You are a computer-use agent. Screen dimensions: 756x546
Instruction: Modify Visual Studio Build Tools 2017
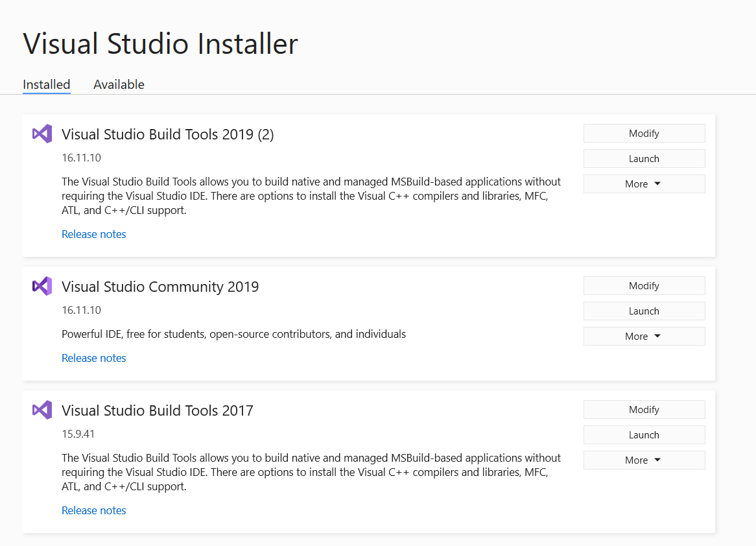click(x=644, y=410)
